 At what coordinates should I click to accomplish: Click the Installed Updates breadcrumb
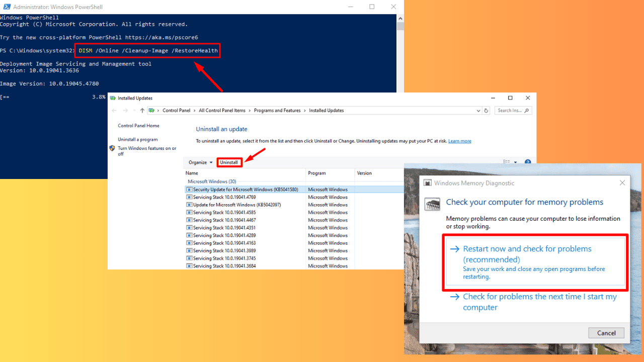(326, 111)
